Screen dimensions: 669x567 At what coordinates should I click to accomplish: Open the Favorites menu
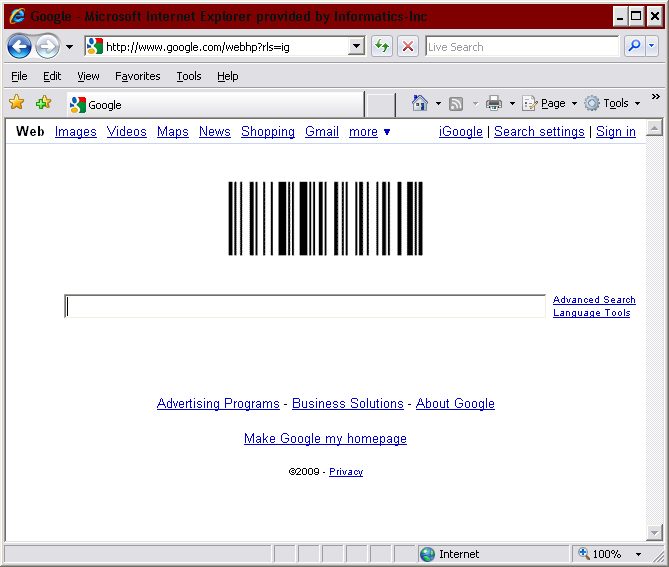[x=138, y=76]
